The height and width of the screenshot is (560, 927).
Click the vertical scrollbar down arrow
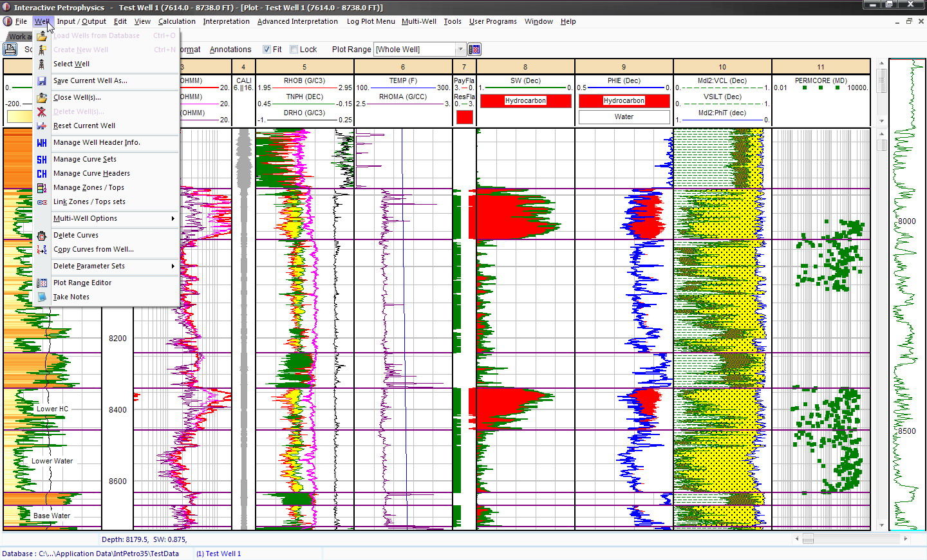(882, 525)
